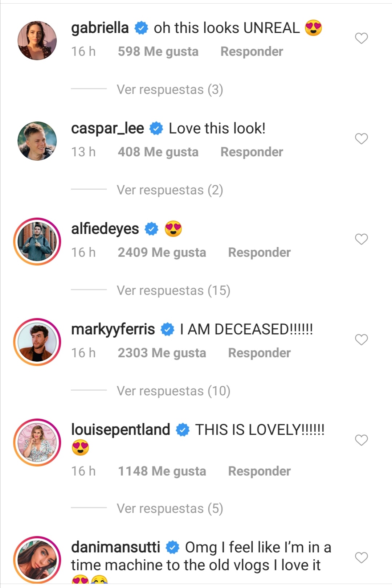
Task: Show the 10 replies to markyyferris
Action: [x=173, y=391]
